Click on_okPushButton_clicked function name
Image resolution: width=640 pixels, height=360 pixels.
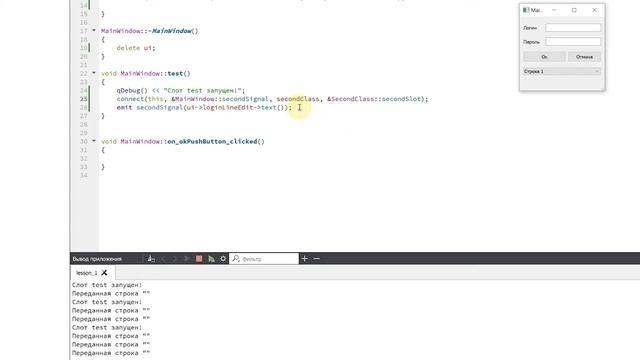tap(212, 141)
